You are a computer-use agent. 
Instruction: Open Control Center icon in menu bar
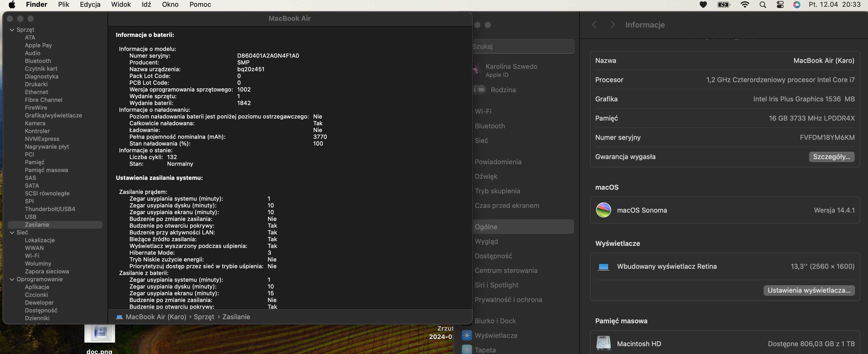[780, 5]
